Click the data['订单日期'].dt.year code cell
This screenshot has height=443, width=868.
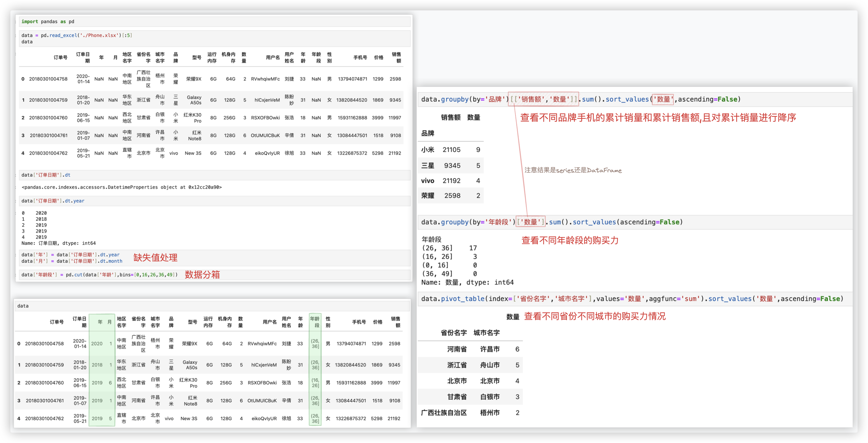[53, 201]
